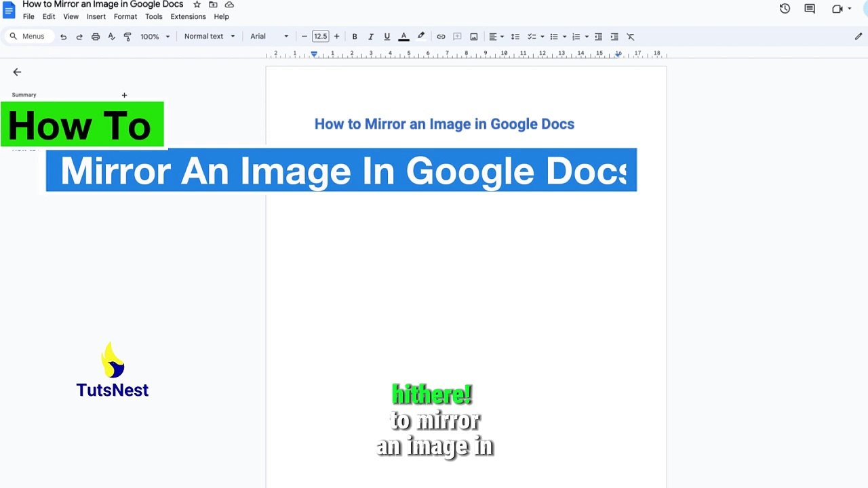The height and width of the screenshot is (488, 868).
Task: Insert a checklist
Action: click(532, 37)
